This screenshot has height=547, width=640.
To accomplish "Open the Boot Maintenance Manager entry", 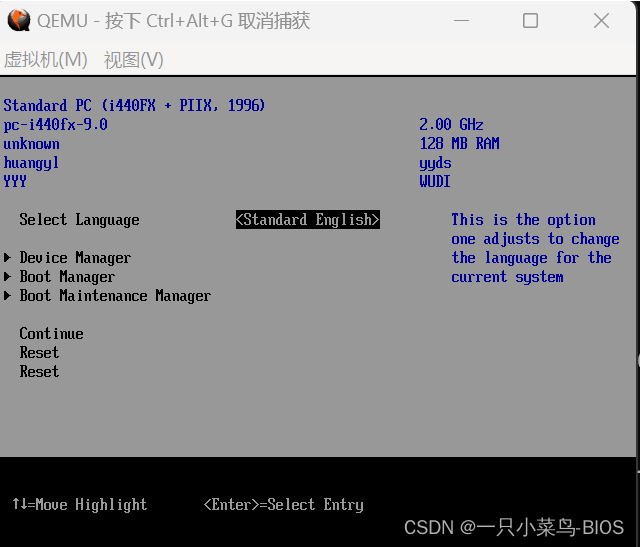I will tap(115, 296).
